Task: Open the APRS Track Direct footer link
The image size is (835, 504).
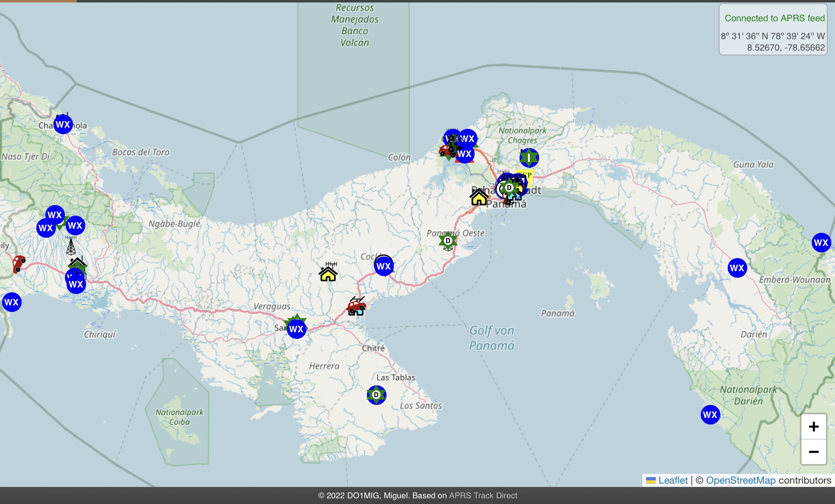Action: [483, 495]
